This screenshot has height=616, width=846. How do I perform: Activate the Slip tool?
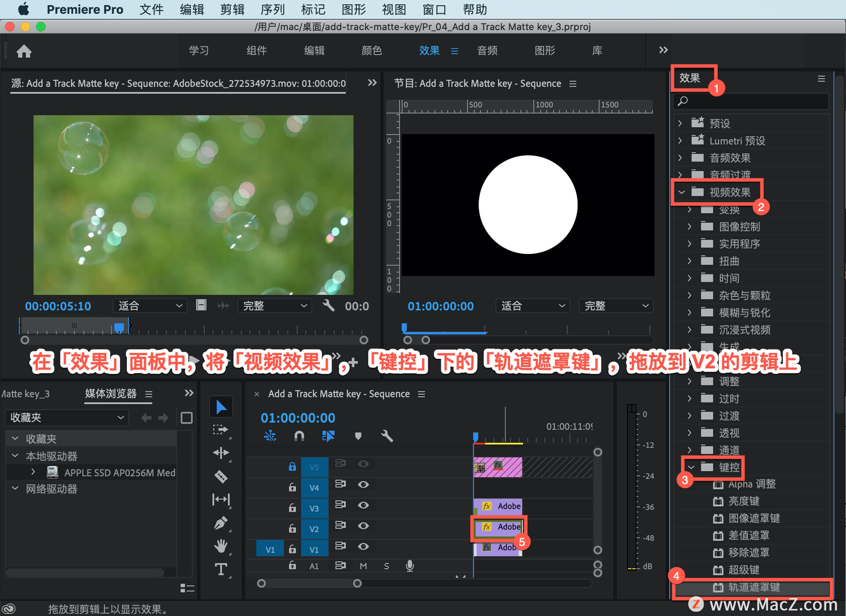click(221, 499)
